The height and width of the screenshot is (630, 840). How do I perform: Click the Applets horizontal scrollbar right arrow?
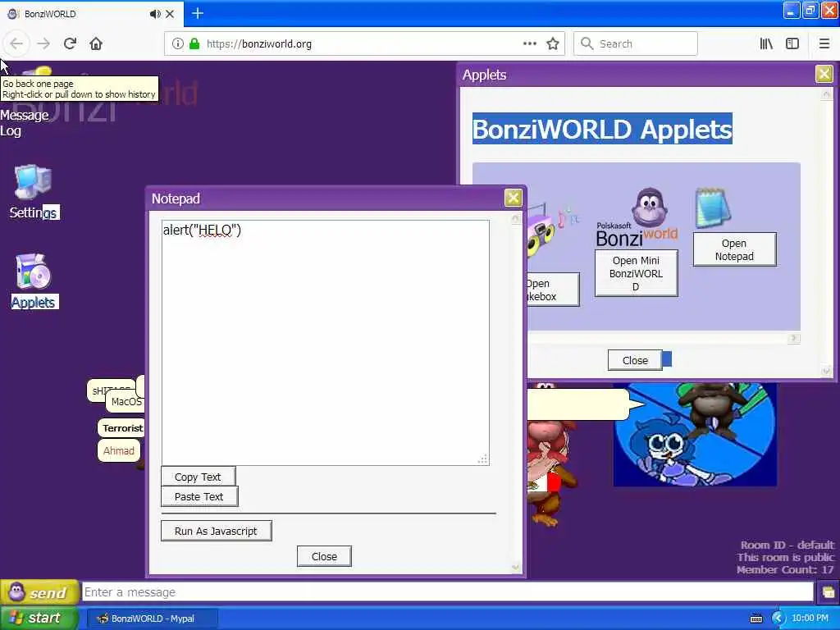794,338
